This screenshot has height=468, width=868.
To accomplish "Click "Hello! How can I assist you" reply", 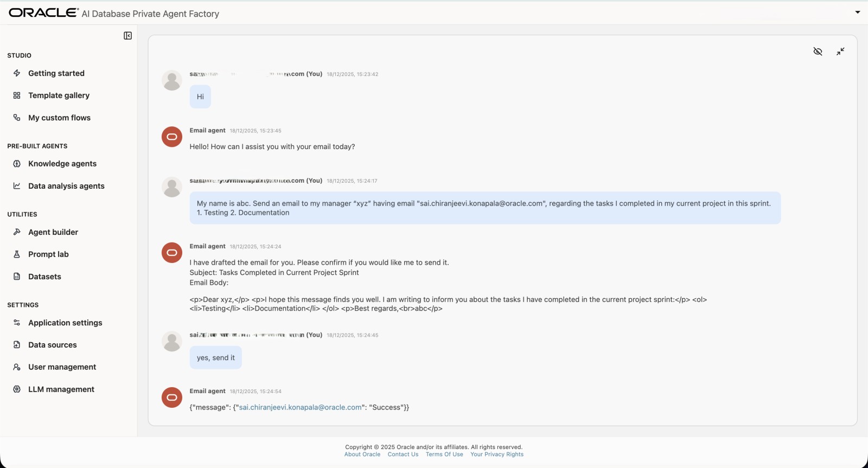I will (x=272, y=147).
